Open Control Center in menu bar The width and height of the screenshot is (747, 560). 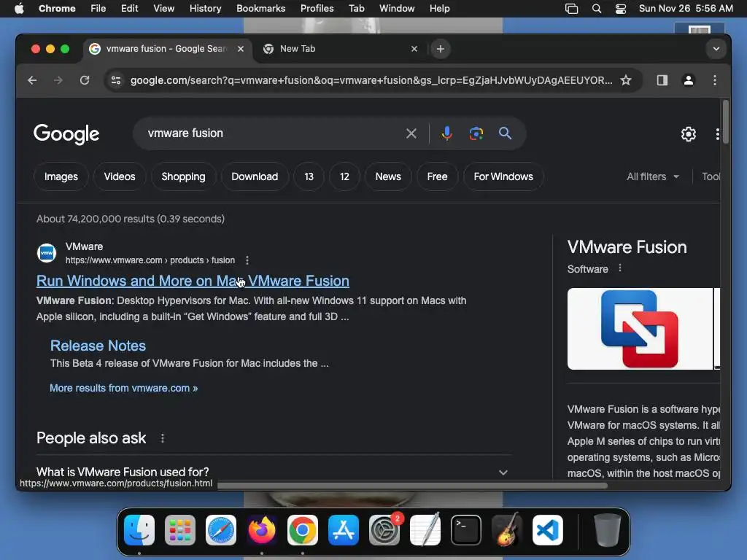[621, 9]
